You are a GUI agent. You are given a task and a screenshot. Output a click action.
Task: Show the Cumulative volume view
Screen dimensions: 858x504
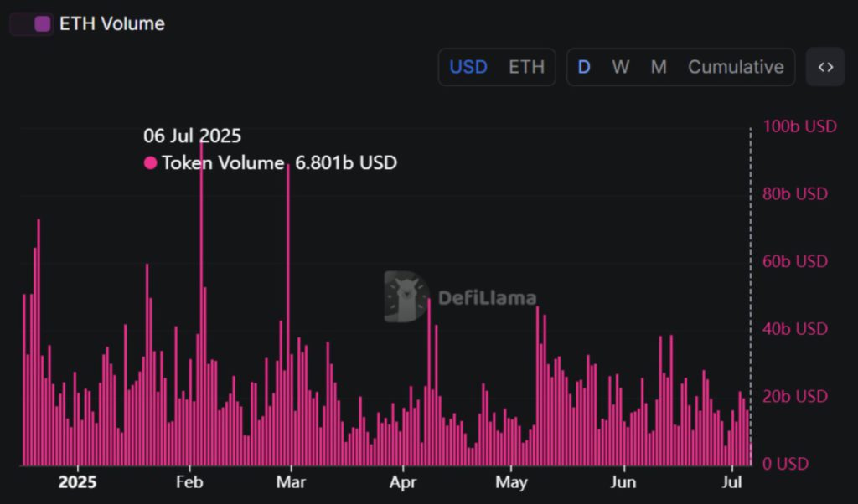[x=736, y=67]
